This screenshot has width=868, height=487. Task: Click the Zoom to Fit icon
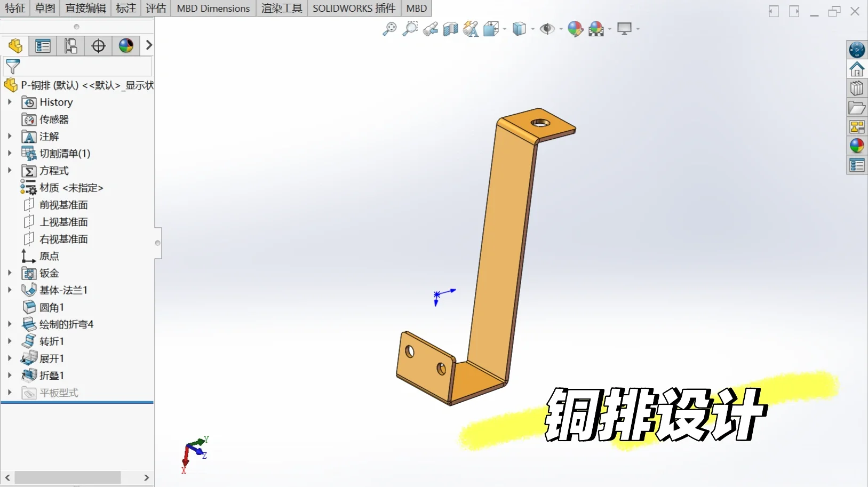[x=389, y=29]
